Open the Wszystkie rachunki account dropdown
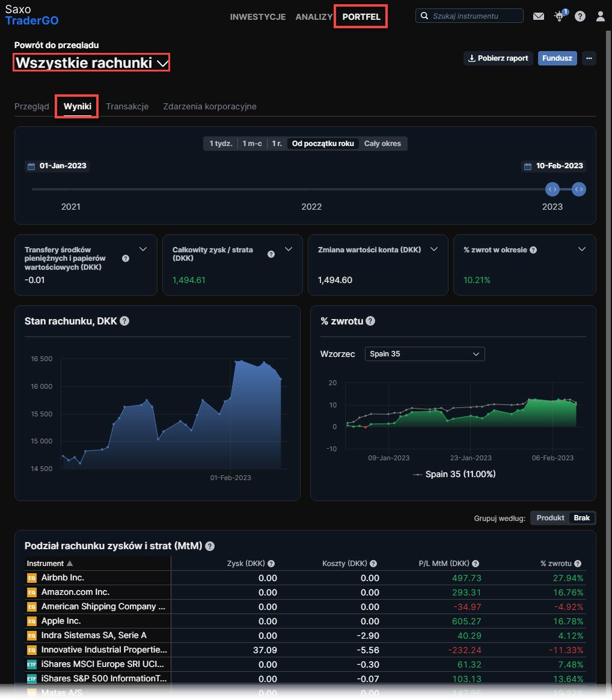This screenshot has width=612, height=700. (x=91, y=62)
